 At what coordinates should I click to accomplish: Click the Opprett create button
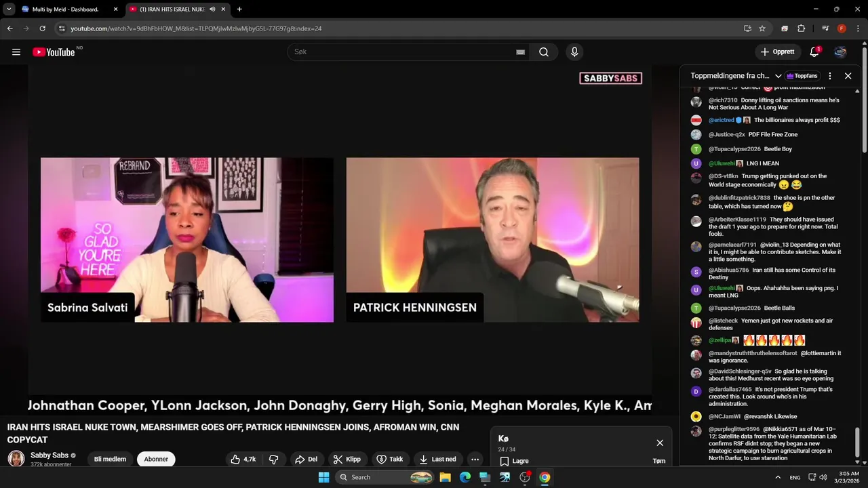point(777,52)
